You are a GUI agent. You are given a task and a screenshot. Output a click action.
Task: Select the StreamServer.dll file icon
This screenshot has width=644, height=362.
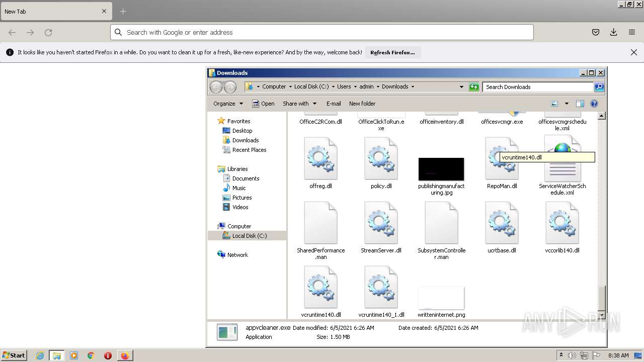coord(381,223)
